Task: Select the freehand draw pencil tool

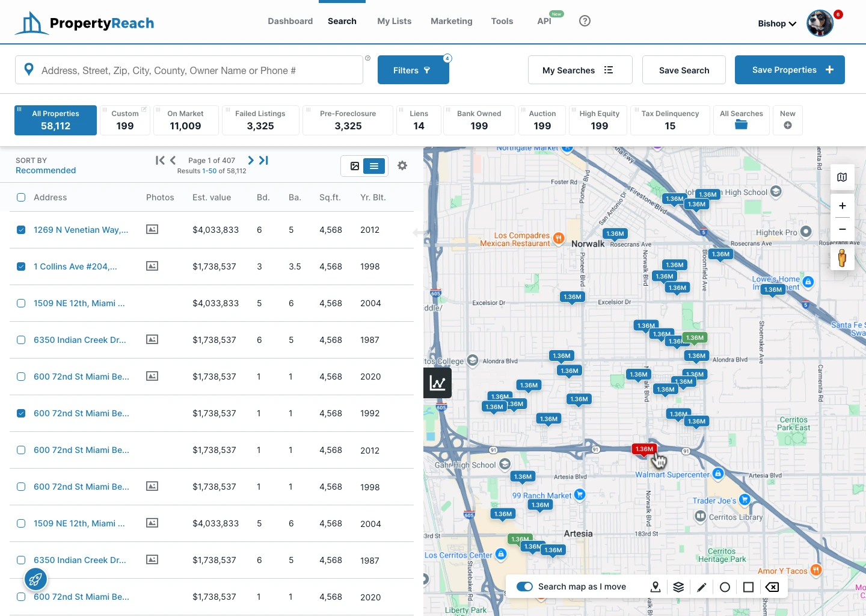Action: pyautogui.click(x=701, y=587)
